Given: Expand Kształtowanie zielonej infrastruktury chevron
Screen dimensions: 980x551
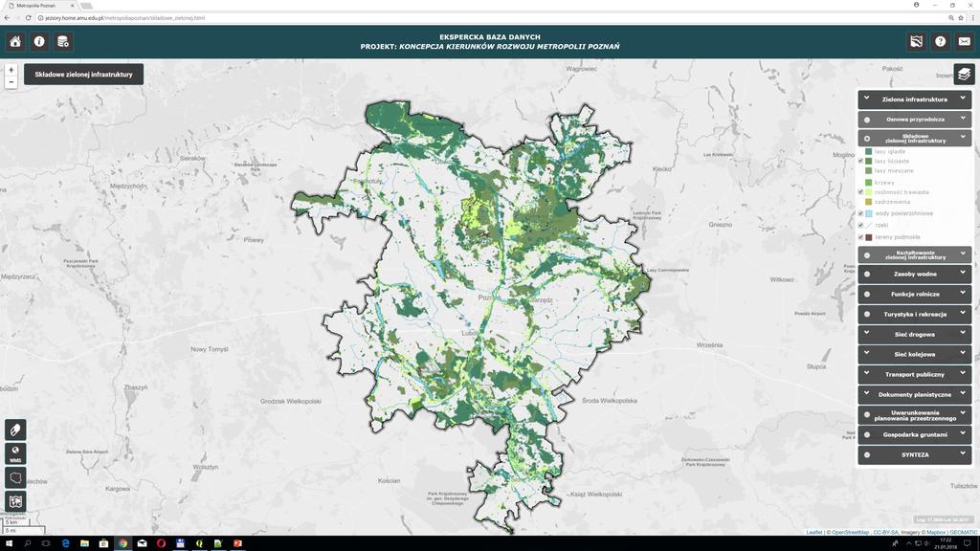Looking at the screenshot, I should click(963, 253).
